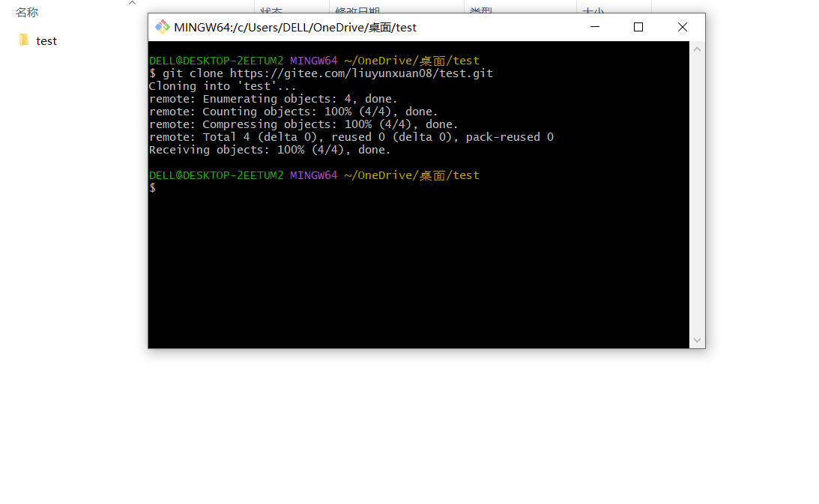
Task: Click the terminal vertical scrollbar track
Action: (698, 195)
